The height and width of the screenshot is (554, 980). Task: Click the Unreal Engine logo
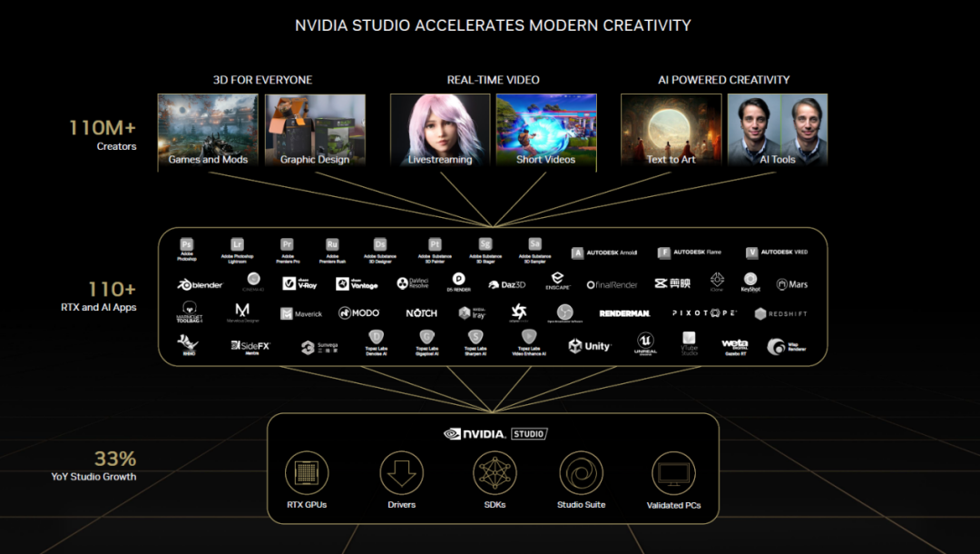click(645, 343)
